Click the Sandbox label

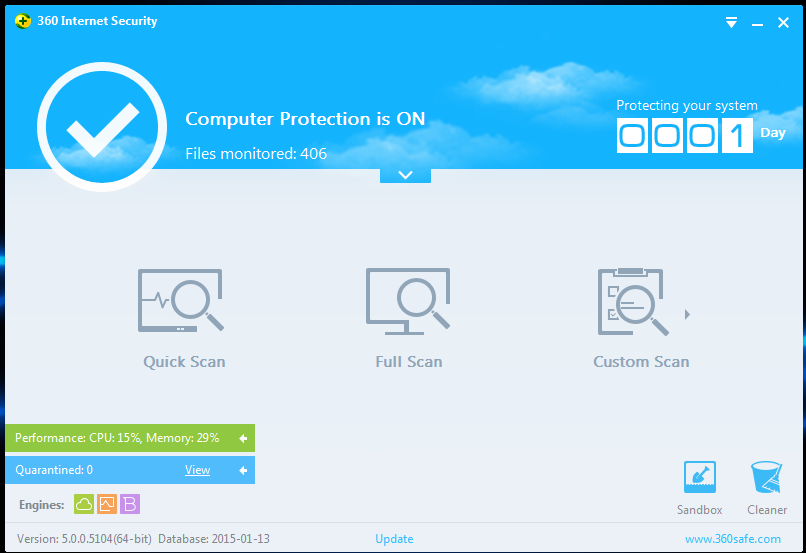pyautogui.click(x=700, y=510)
